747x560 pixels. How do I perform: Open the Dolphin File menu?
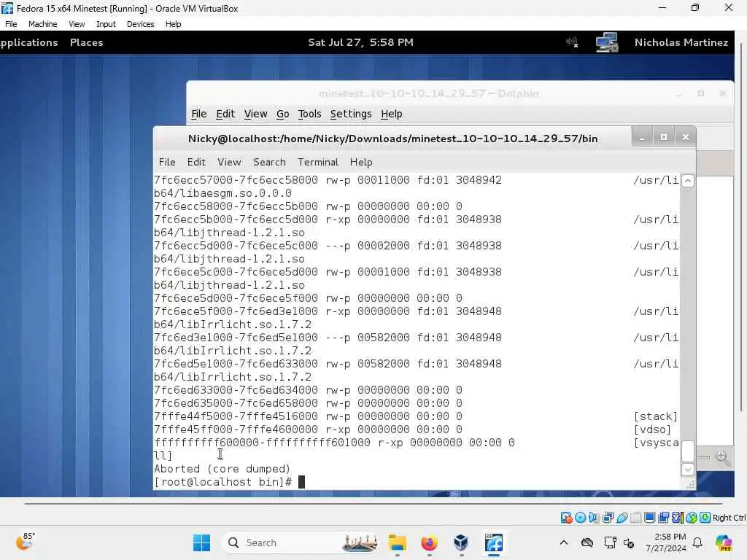click(198, 114)
